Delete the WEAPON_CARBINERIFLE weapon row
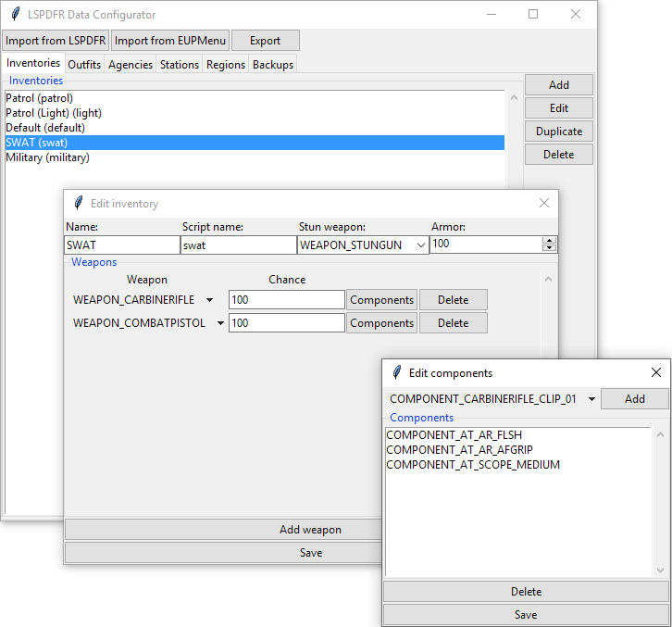 click(453, 300)
